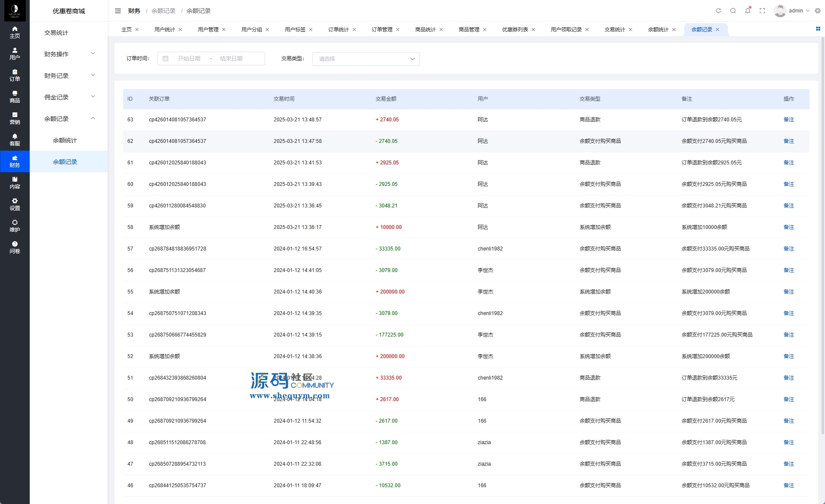
Task: Click 备注 link for record ID 57
Action: click(788, 249)
